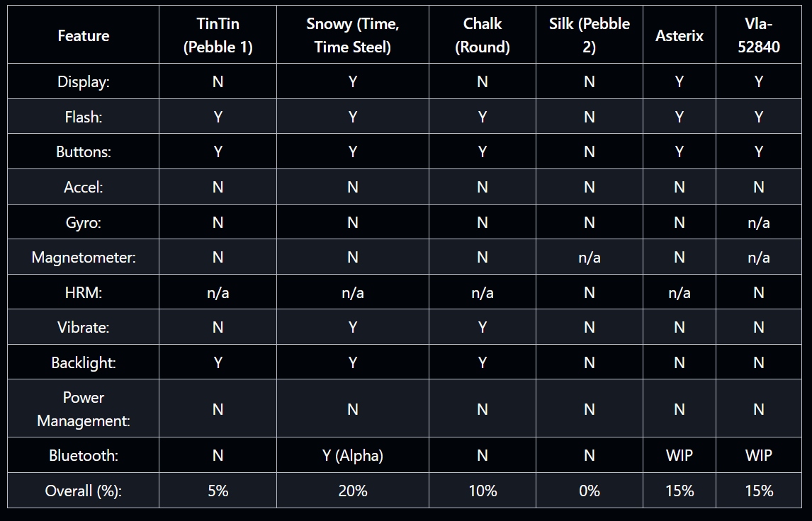Click the Silk (Pebble 2) header
This screenshot has height=521, width=812.
coord(589,35)
